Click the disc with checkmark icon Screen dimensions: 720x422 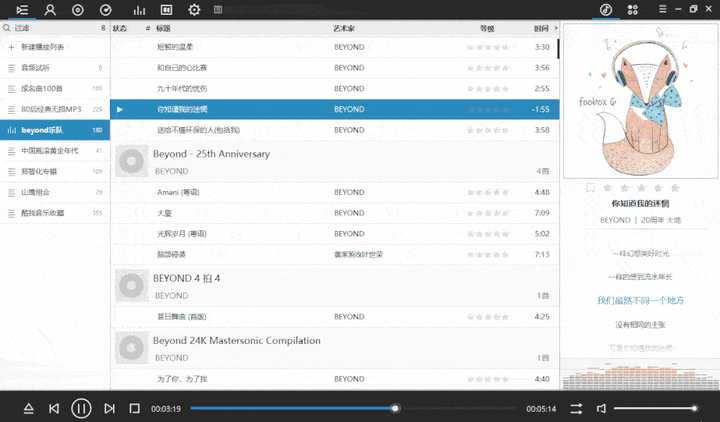click(x=106, y=10)
